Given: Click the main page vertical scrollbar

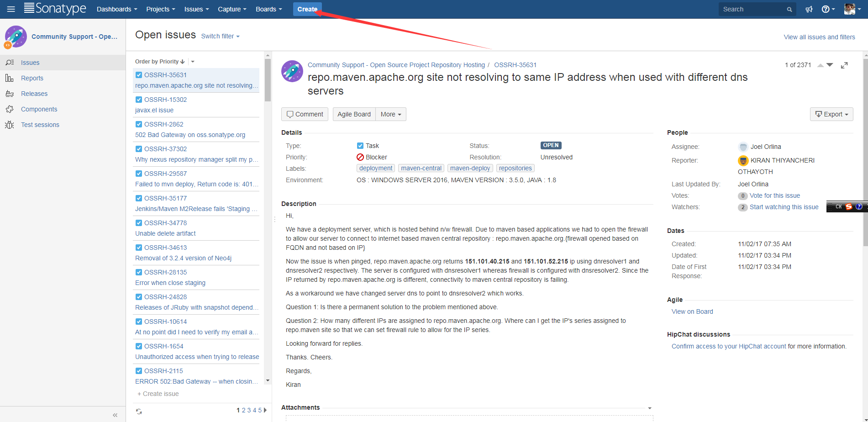Looking at the screenshot, I should [865, 153].
